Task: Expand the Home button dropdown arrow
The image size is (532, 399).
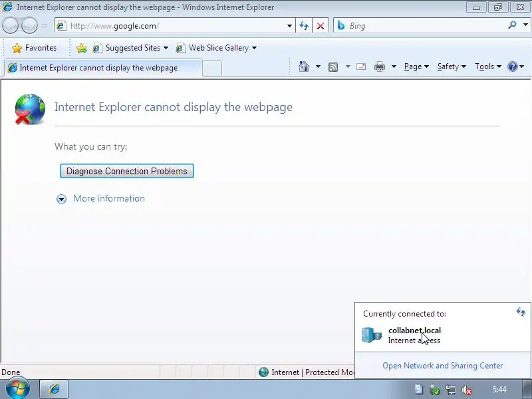Action: (318, 66)
